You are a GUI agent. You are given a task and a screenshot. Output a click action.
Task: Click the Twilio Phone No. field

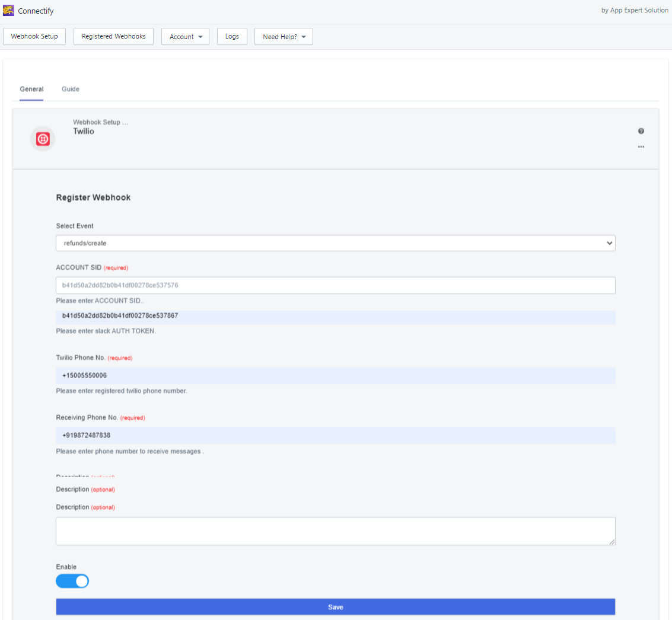[x=336, y=376]
